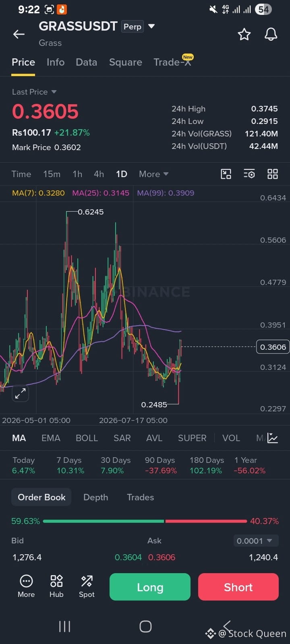The image size is (290, 644).
Task: Go back using the arrow icon
Action: coord(19,35)
